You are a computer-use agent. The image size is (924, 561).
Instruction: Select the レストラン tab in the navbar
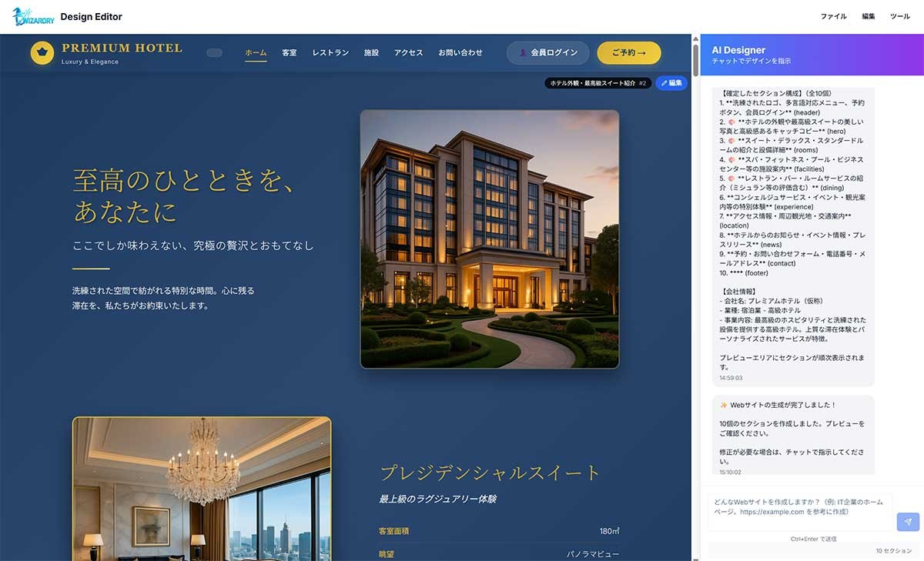pos(330,52)
